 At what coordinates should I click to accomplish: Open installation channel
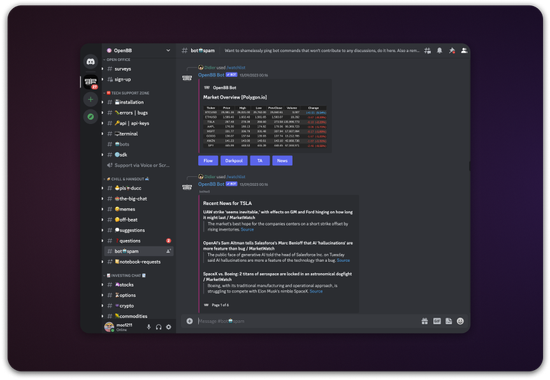[x=139, y=102]
